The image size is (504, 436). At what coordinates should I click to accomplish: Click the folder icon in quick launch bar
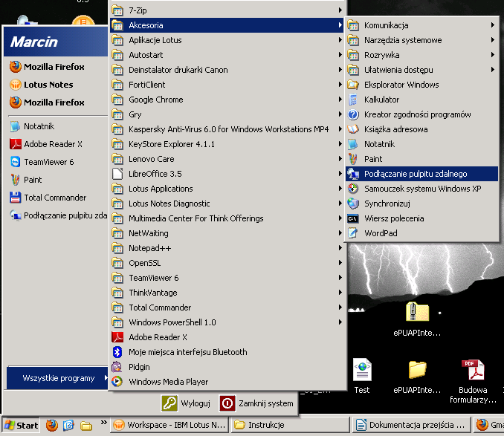coord(85,426)
